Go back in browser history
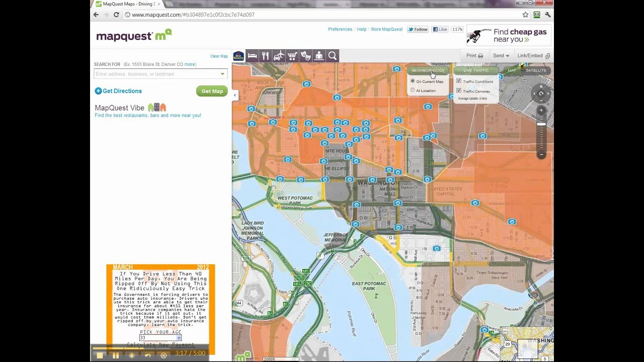 (96, 15)
